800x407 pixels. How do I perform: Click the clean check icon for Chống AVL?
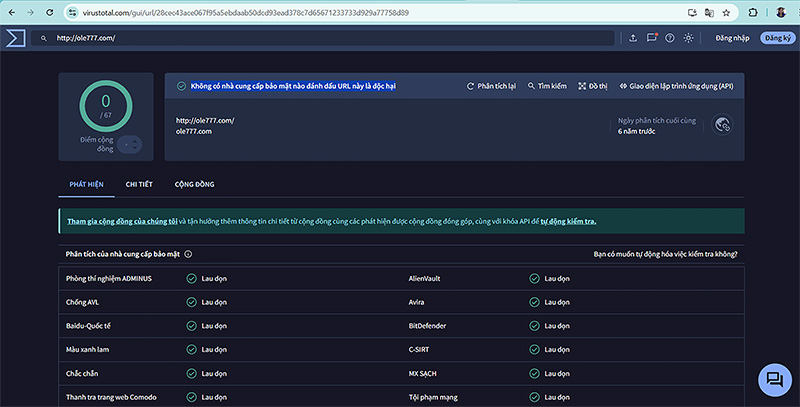(x=191, y=302)
